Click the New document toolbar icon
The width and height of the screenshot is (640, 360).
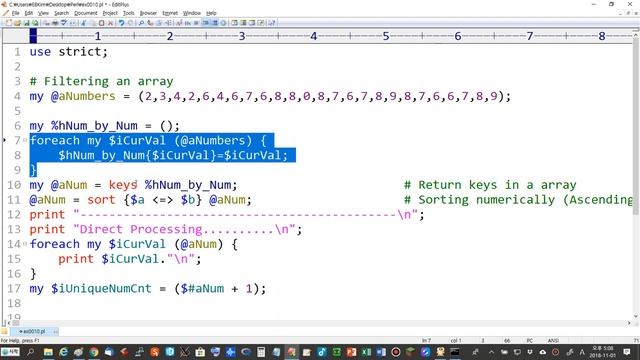tap(9, 23)
